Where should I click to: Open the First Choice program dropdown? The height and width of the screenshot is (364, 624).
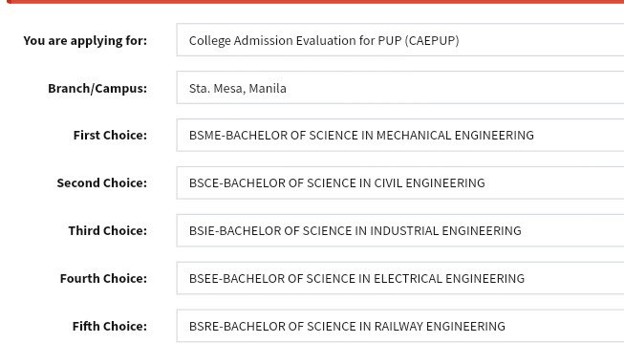pyautogui.click(x=400, y=136)
